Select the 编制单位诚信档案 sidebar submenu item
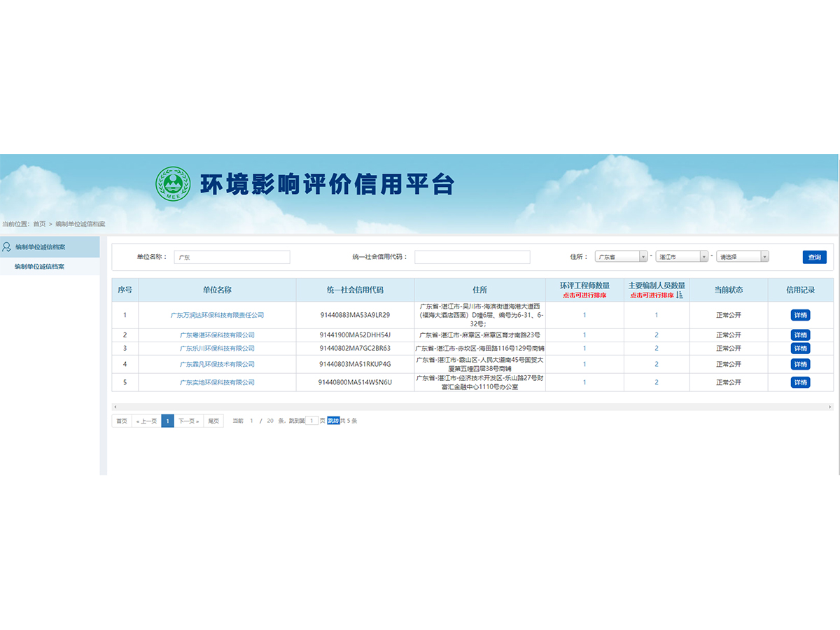 pos(39,267)
